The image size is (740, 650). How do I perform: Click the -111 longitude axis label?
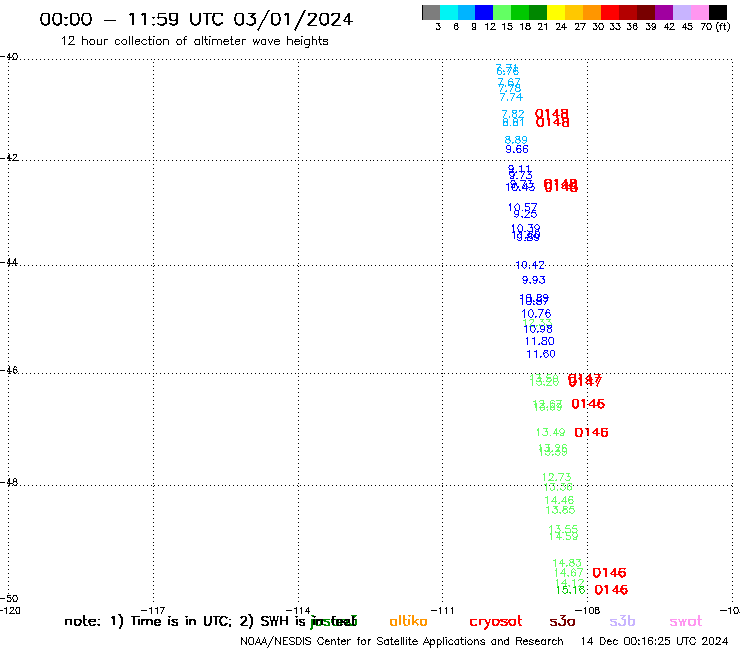pos(442,611)
